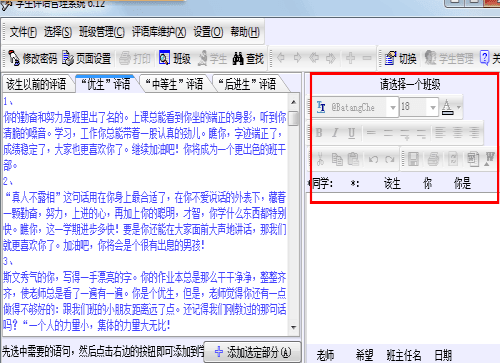Image resolution: width=500 pixels, height=363 pixels.
Task: Click the printer icon in the editor toolbar
Action: (x=433, y=159)
